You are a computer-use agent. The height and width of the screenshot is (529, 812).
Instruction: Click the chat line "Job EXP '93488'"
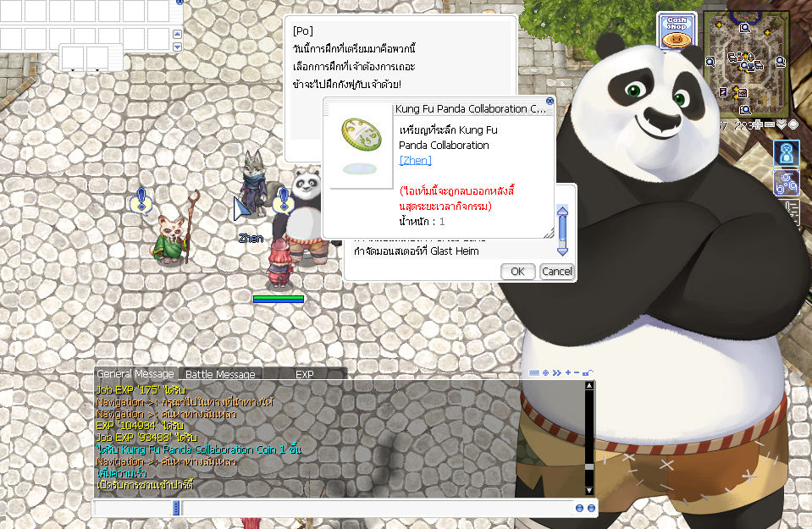click(146, 438)
